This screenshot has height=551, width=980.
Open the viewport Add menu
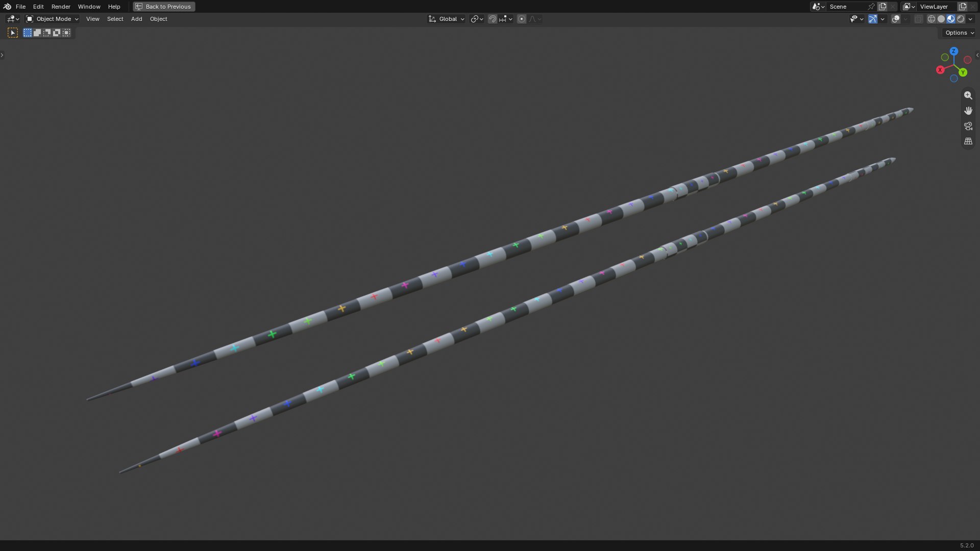(x=136, y=19)
